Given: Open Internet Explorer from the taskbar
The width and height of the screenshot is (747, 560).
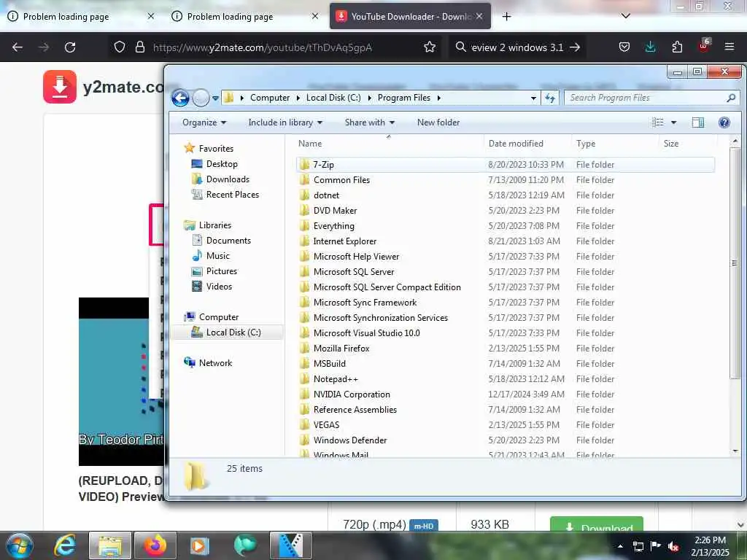Looking at the screenshot, I should pos(65,545).
